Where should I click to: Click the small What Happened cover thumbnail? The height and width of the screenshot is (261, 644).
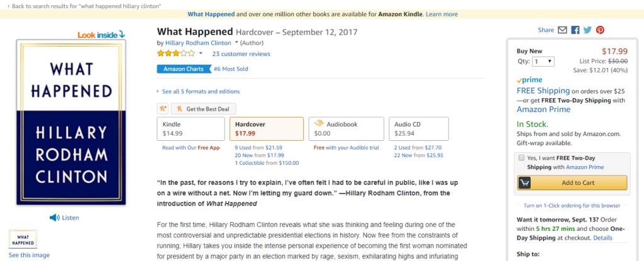click(23, 239)
